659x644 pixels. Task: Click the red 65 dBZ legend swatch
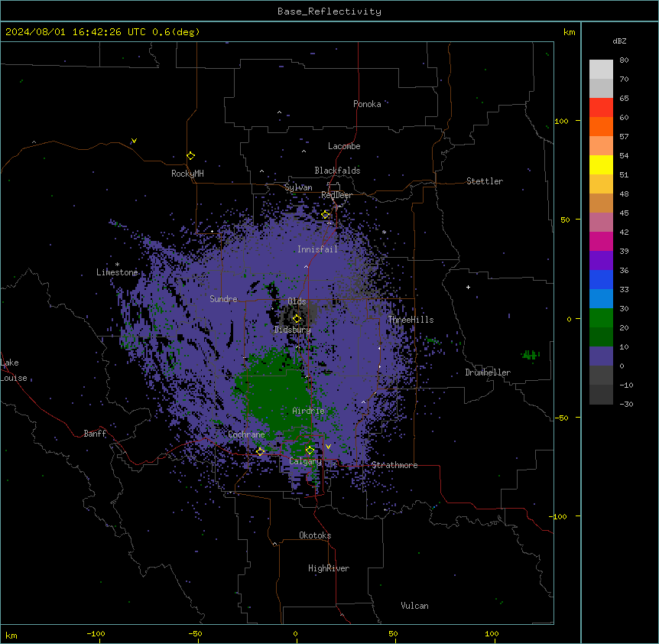[x=601, y=107]
